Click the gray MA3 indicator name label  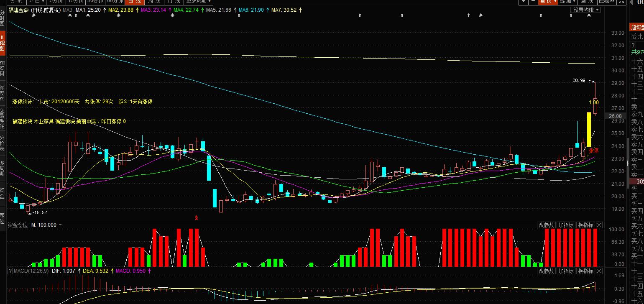[x=67, y=10]
